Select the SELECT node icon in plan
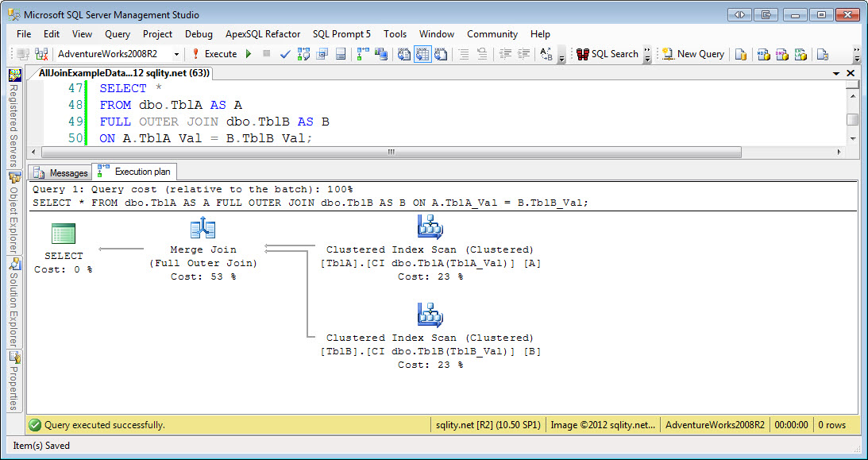This screenshot has height=460, width=868. point(63,233)
